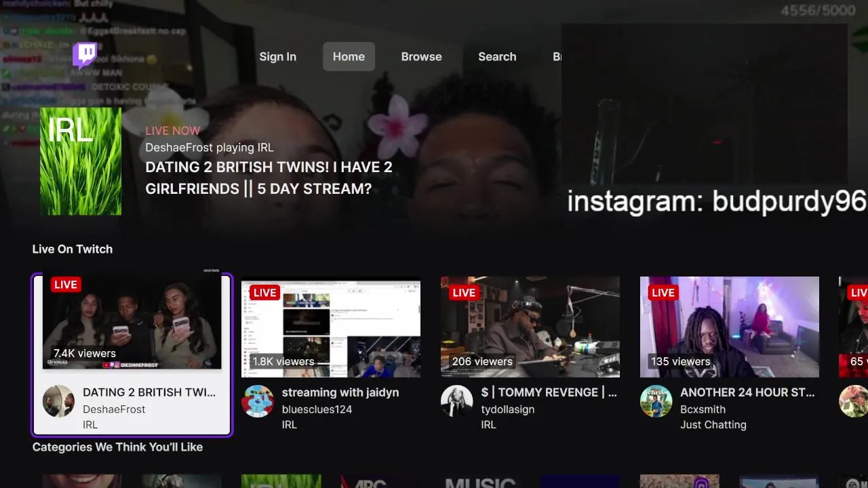Click LIVE badge on tydollasign card
This screenshot has width=868, height=488.
click(x=464, y=293)
